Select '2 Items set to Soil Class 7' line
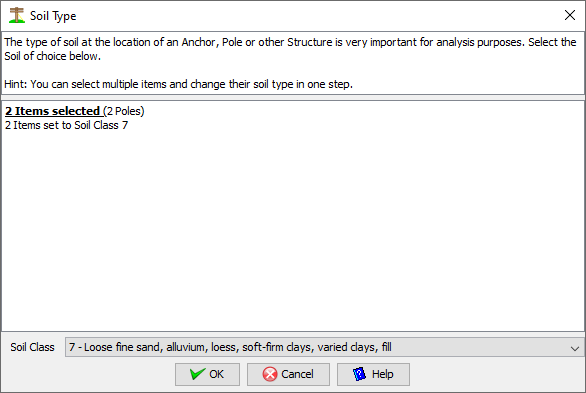The width and height of the screenshot is (586, 393). 67,125
